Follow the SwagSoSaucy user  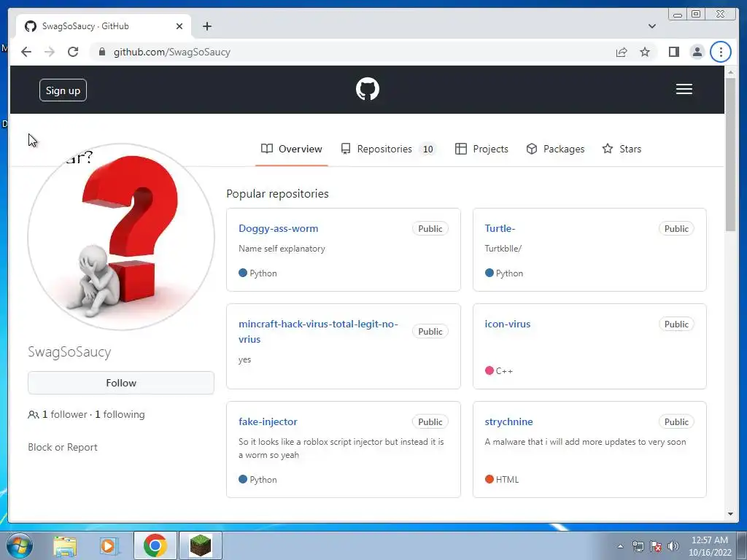(121, 383)
